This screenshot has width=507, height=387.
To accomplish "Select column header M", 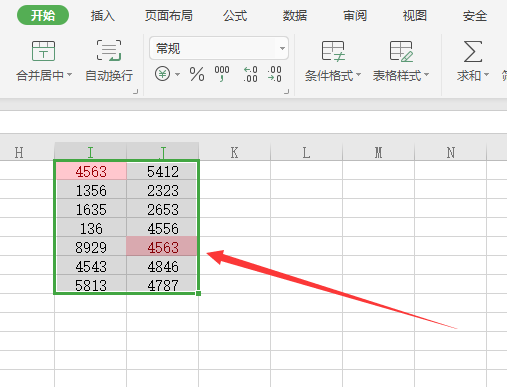I will coord(378,152).
